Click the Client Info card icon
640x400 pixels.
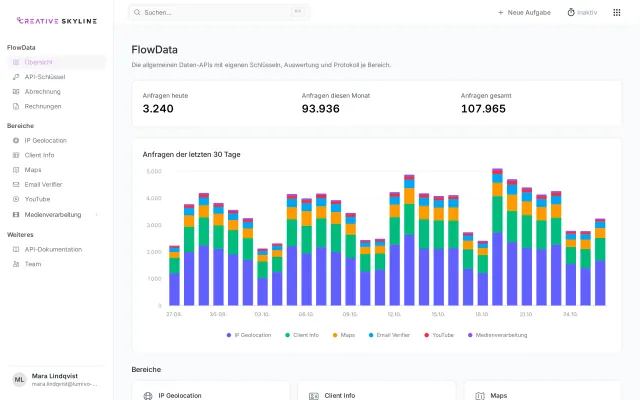313,396
